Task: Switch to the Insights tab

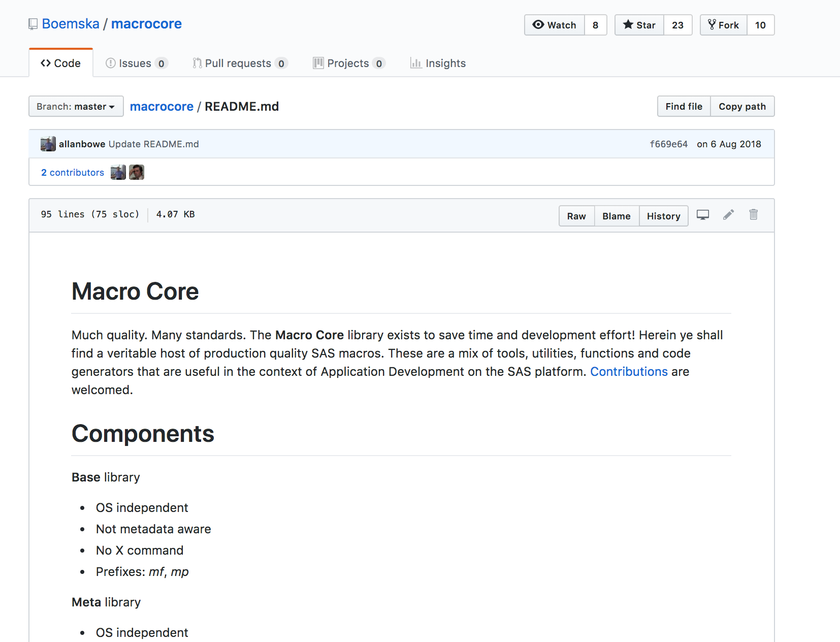Action: click(x=438, y=63)
